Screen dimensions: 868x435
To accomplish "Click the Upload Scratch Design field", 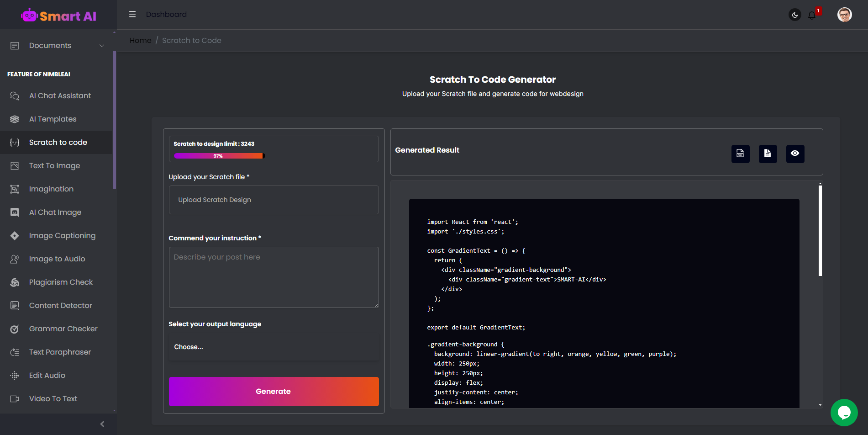I will (x=274, y=200).
